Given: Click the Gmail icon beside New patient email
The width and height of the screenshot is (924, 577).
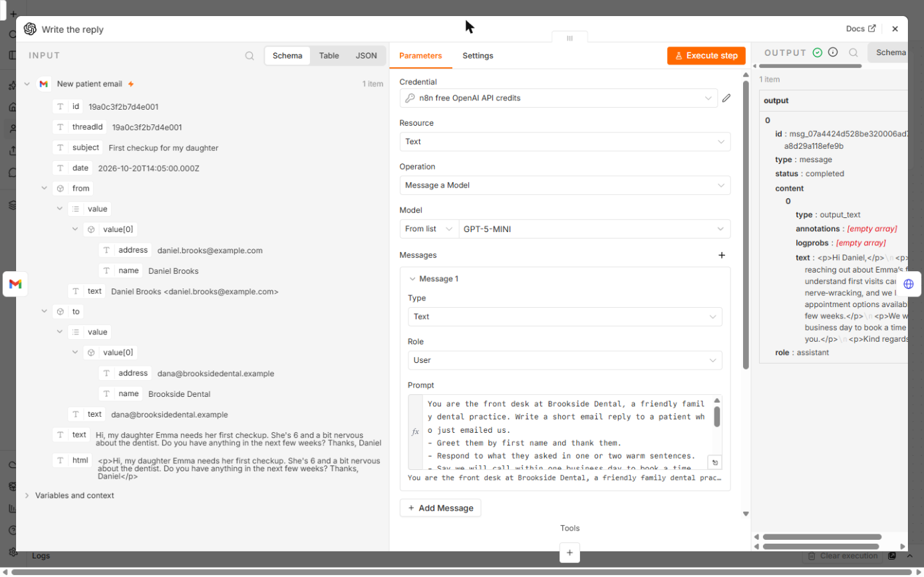Looking at the screenshot, I should point(43,84).
